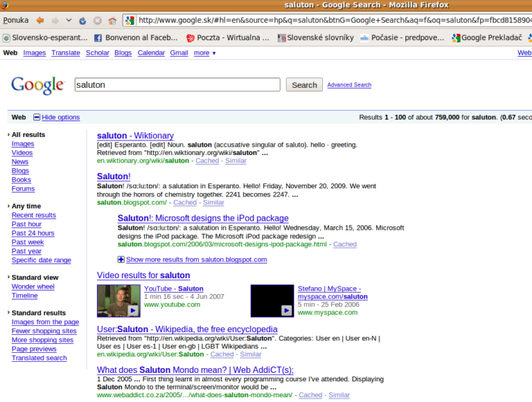532x402 pixels.
Task: Click the Google site favicon in address bar
Action: tap(130, 20)
